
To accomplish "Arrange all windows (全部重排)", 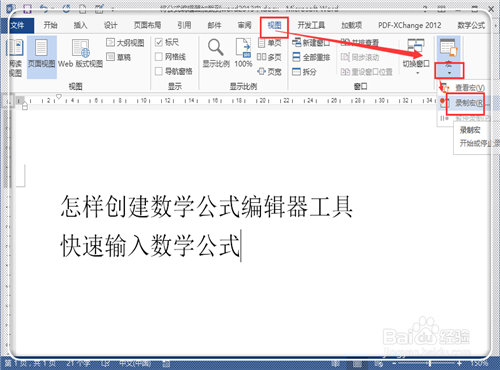I will 311,57.
